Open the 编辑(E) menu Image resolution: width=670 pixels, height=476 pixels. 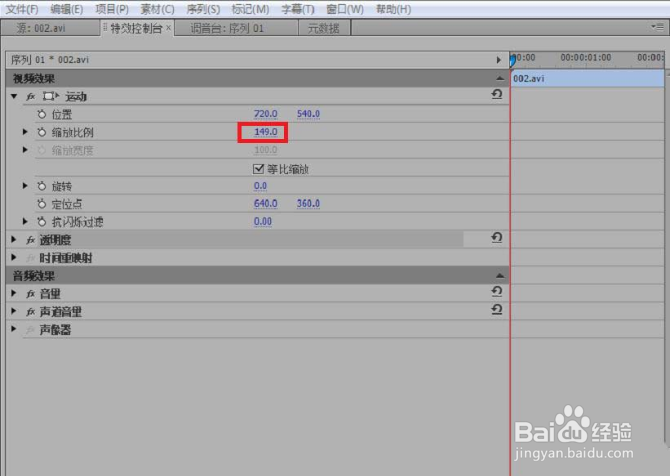pyautogui.click(x=66, y=9)
